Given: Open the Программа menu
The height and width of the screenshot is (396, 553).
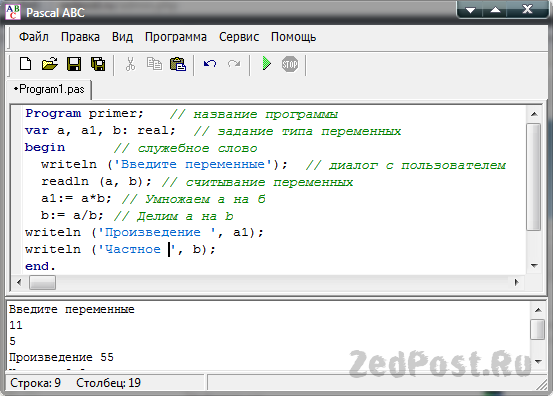Looking at the screenshot, I should pos(176,37).
